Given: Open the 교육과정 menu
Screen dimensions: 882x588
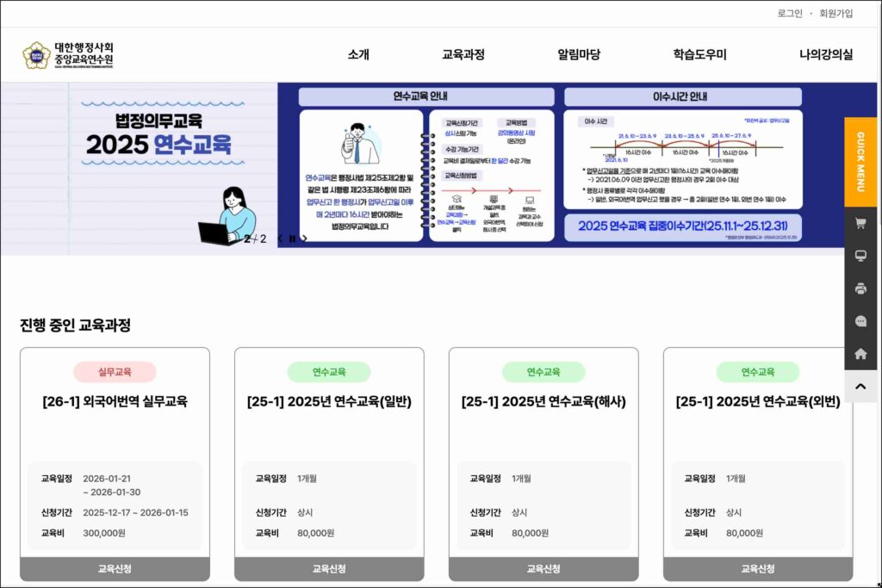Looking at the screenshot, I should coord(463,55).
